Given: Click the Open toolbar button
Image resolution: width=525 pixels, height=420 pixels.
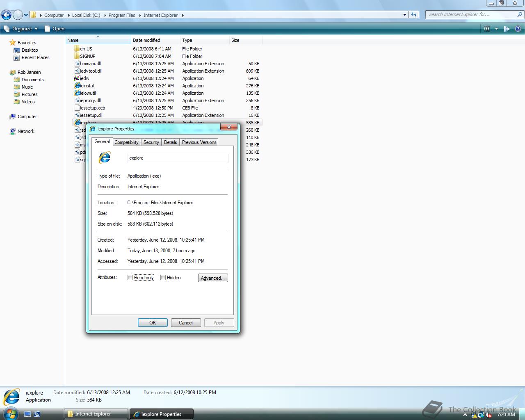Looking at the screenshot, I should coord(55,29).
